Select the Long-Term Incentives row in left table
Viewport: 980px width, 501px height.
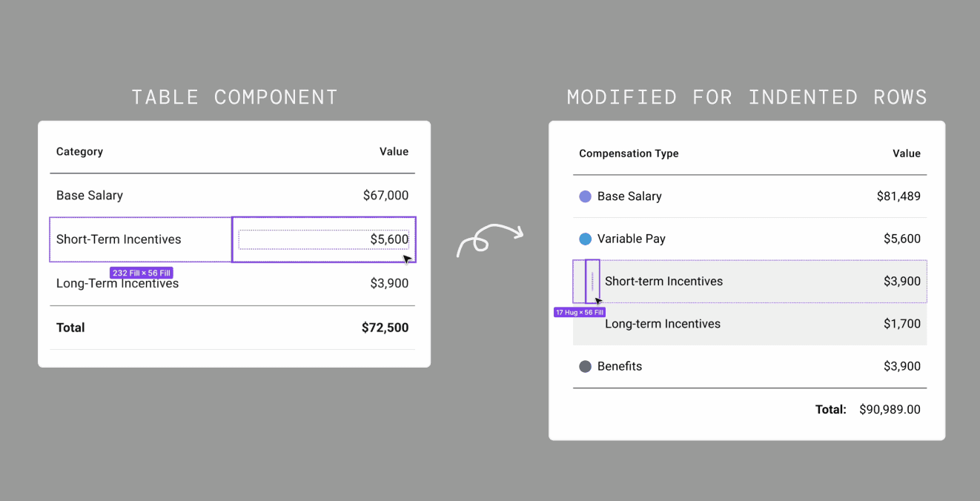(233, 283)
